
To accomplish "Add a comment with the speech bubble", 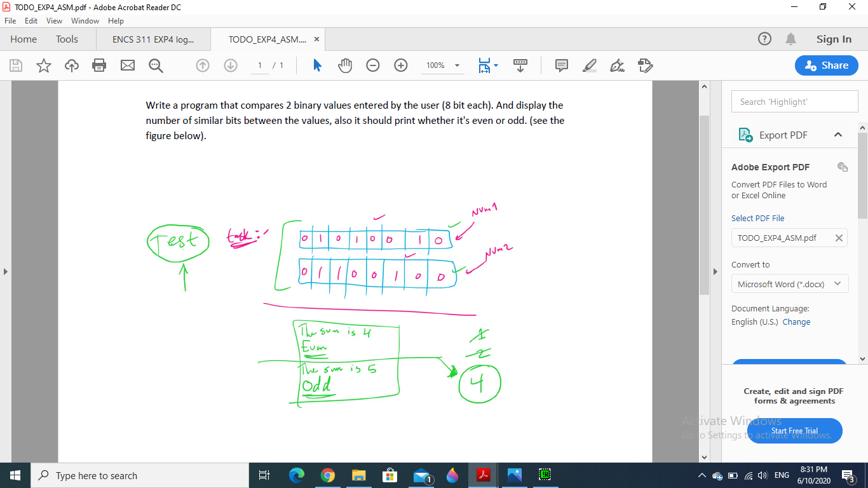I will click(x=562, y=65).
